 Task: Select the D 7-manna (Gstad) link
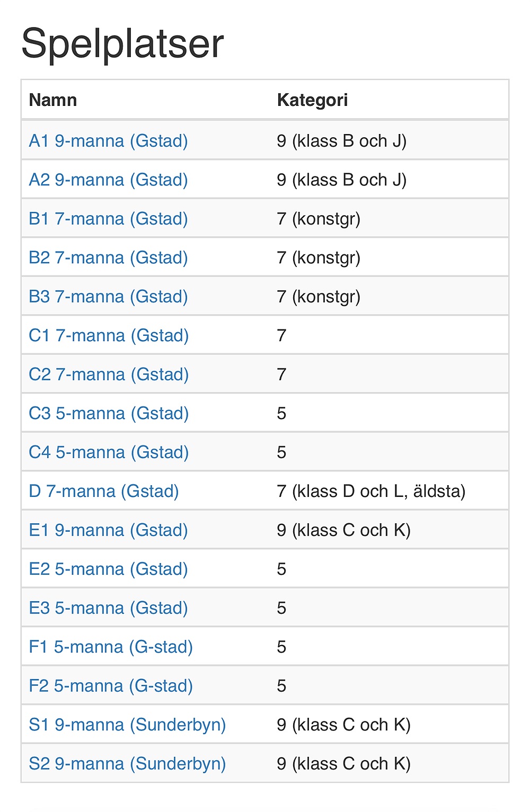pyautogui.click(x=104, y=492)
